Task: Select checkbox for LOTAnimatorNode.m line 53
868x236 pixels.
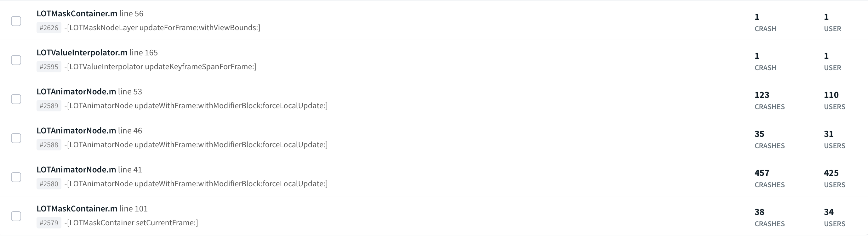Action: (x=16, y=99)
